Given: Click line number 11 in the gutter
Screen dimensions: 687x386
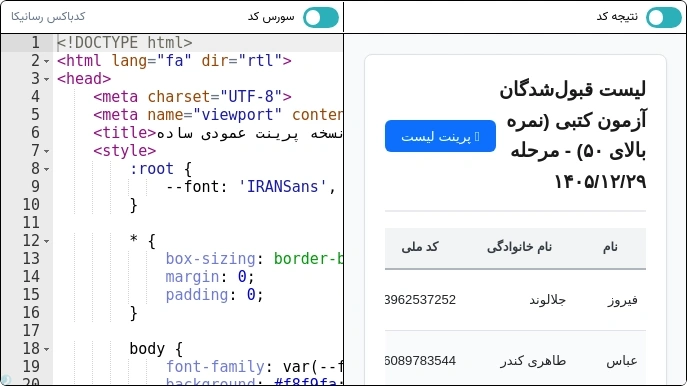Looking at the screenshot, I should [x=31, y=223].
